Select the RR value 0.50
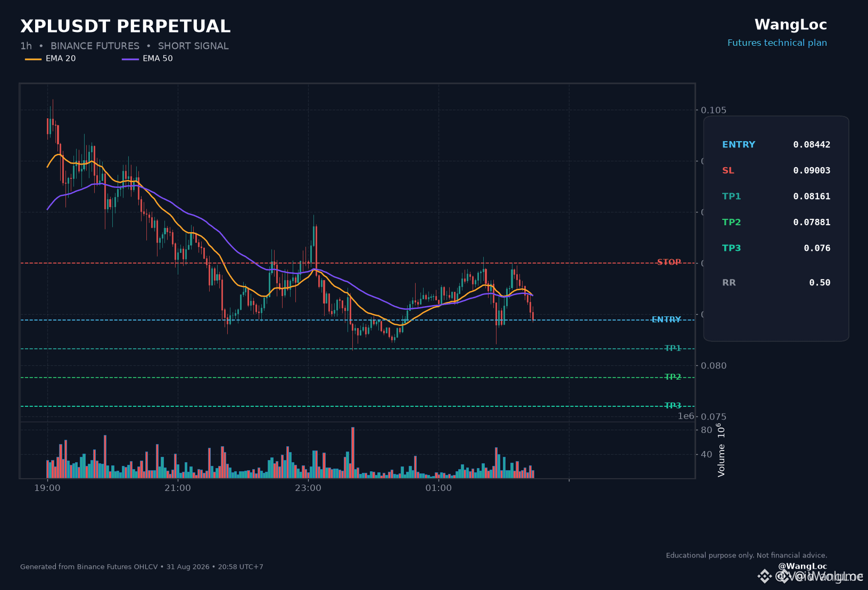This screenshot has height=590, width=868. click(820, 283)
